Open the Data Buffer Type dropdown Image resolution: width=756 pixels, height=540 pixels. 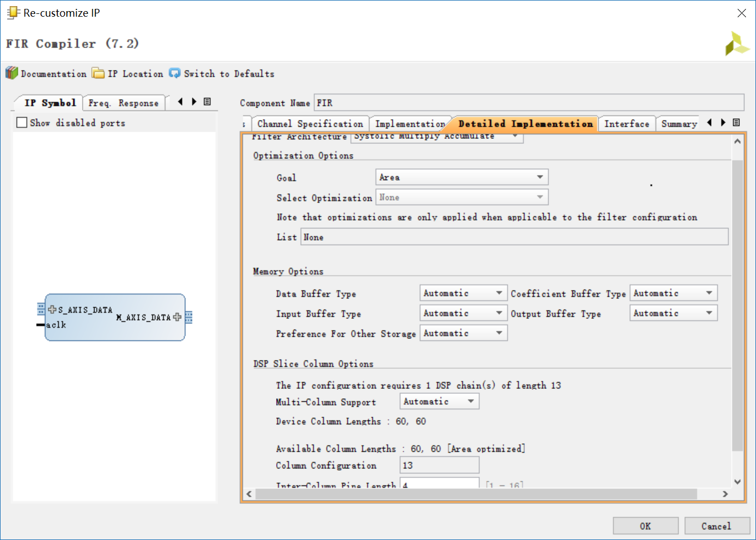tap(464, 293)
